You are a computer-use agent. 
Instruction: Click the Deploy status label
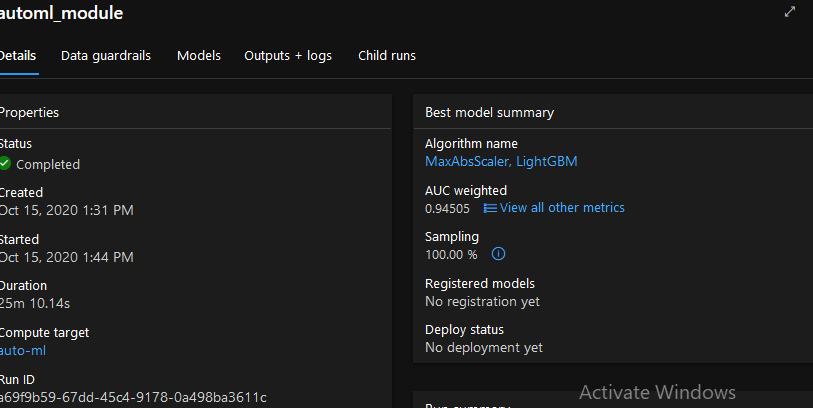[464, 330]
